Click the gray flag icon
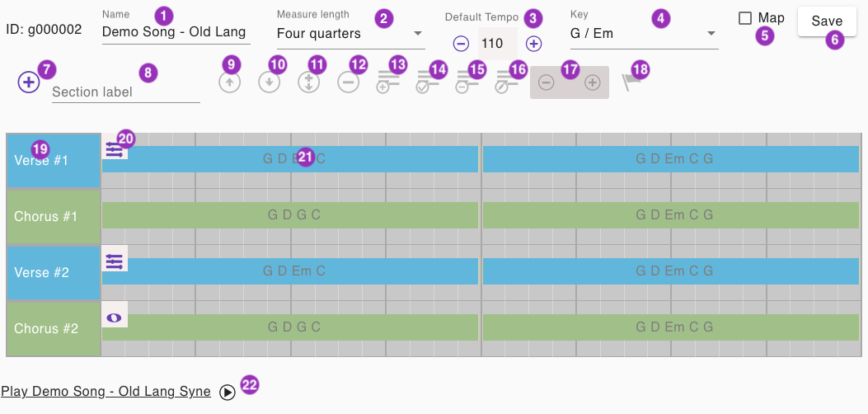 pyautogui.click(x=632, y=82)
